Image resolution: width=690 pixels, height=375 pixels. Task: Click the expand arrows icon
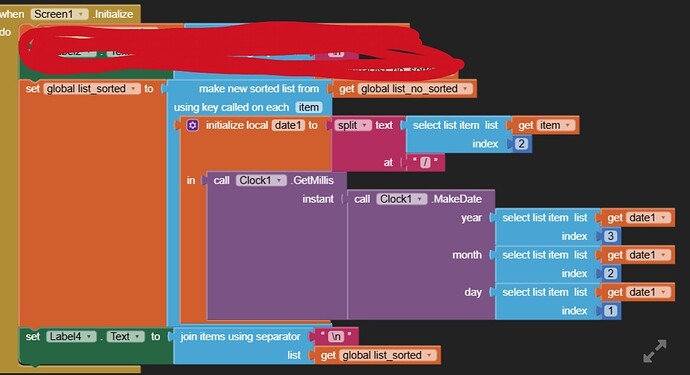pos(655,351)
